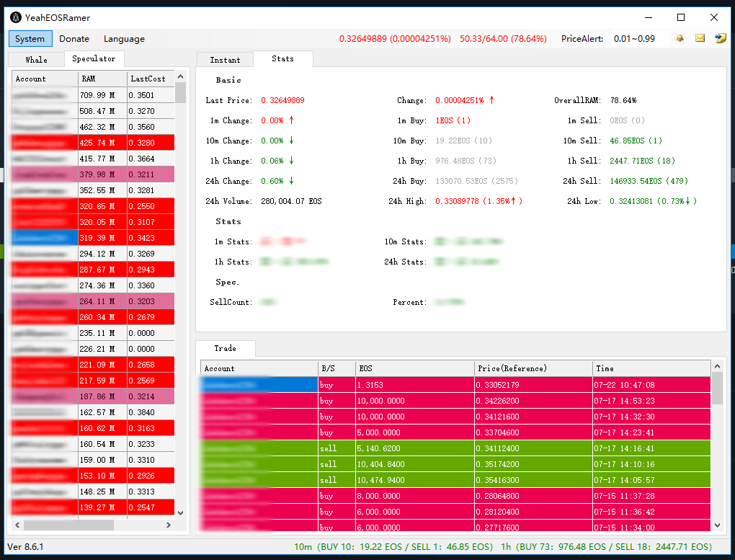The image size is (735, 560).
Task: Open the System menu
Action: pos(30,39)
